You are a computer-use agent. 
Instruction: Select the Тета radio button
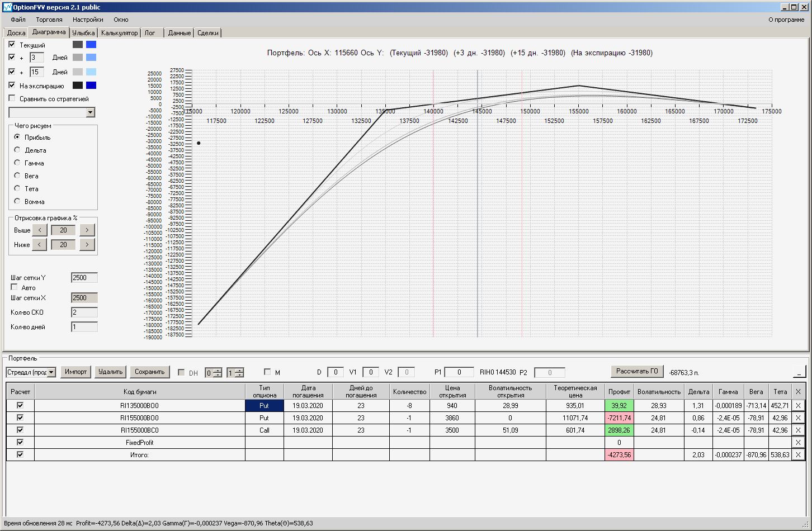pyautogui.click(x=17, y=188)
